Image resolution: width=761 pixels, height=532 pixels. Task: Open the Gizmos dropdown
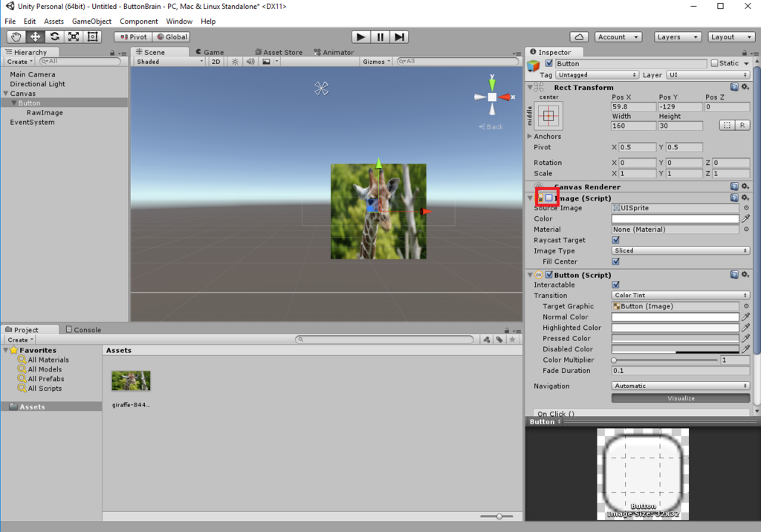pos(376,62)
